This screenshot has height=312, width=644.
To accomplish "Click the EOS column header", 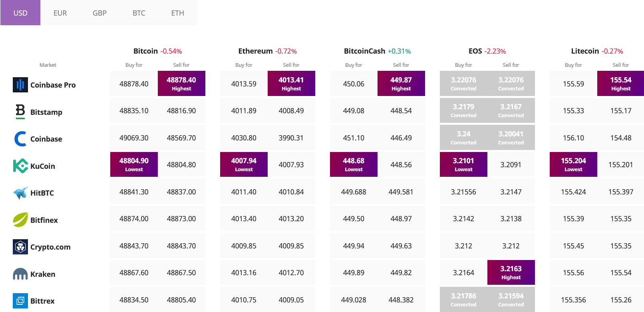I will click(475, 51).
